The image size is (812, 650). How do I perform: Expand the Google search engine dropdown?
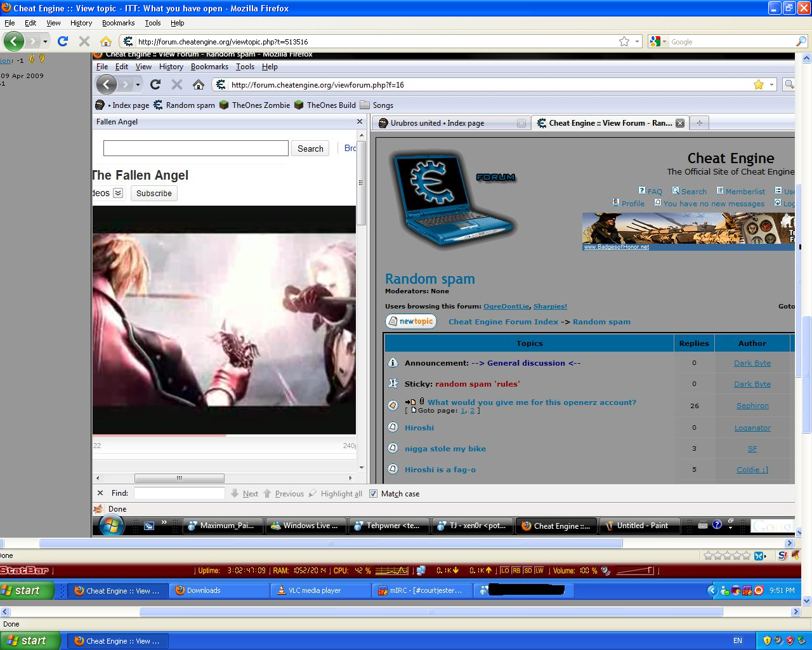tap(665, 41)
